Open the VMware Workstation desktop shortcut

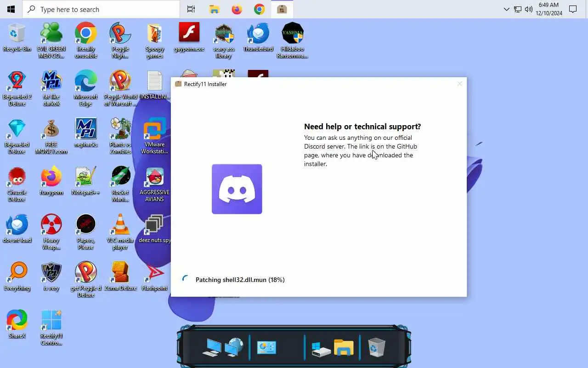coord(155,136)
